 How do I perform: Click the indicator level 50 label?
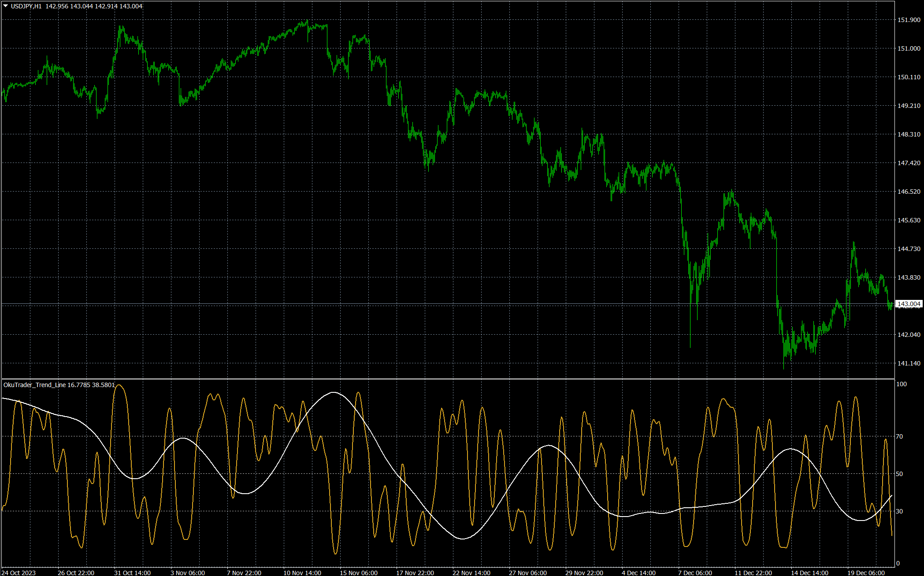pos(899,474)
